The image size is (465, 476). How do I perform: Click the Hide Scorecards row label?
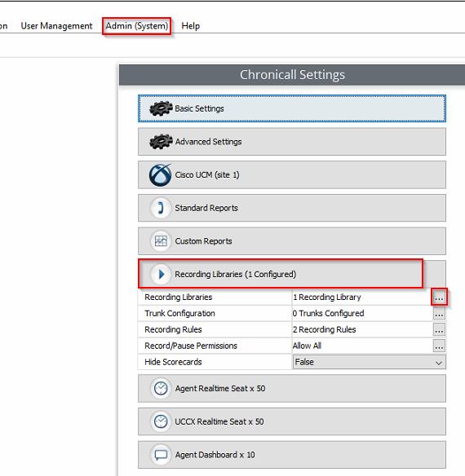173,362
